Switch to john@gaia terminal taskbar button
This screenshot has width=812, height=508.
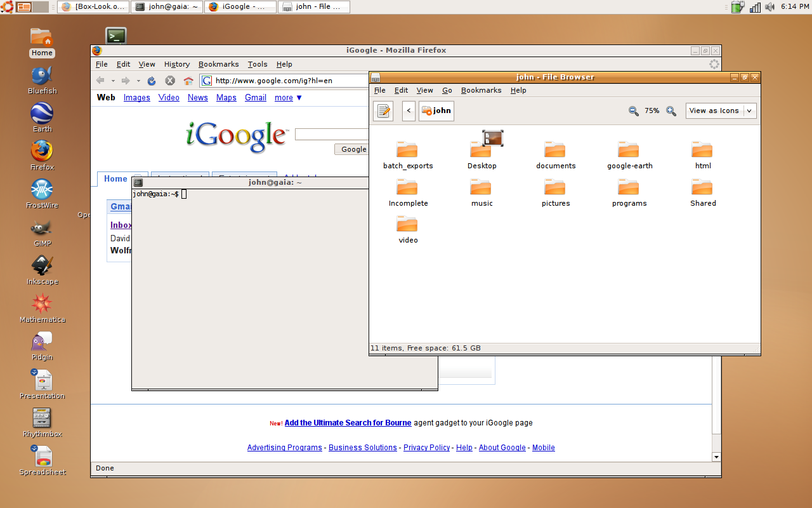click(167, 7)
